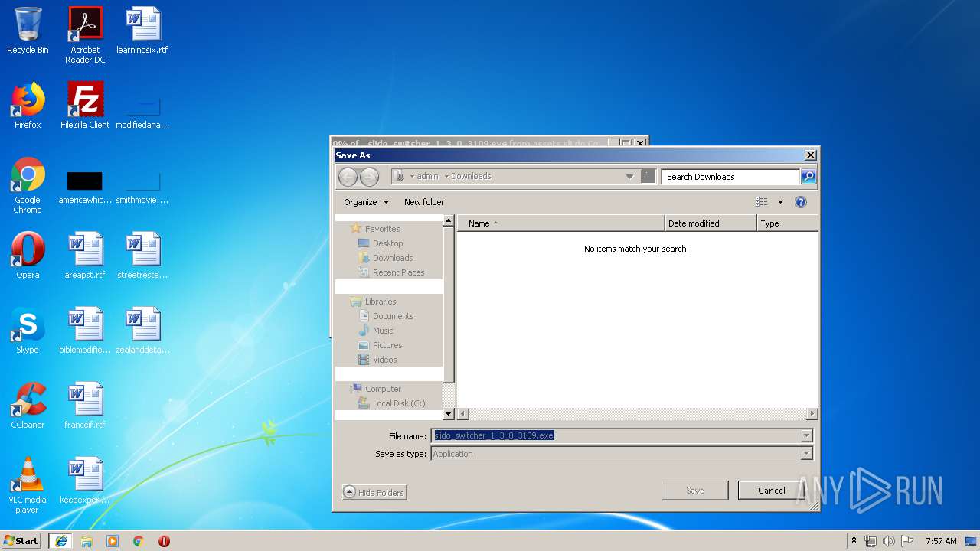
Task: Open the Firefox desktop shortcut
Action: 28,106
